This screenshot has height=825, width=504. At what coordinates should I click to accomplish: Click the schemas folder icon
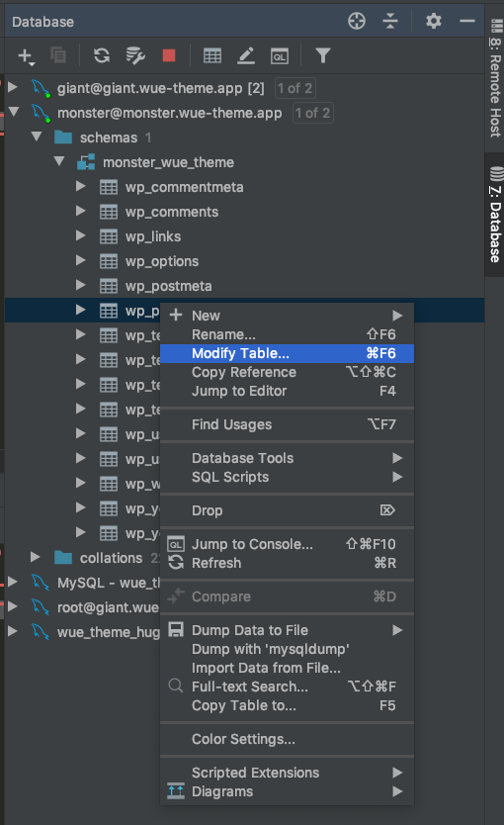[x=63, y=137]
